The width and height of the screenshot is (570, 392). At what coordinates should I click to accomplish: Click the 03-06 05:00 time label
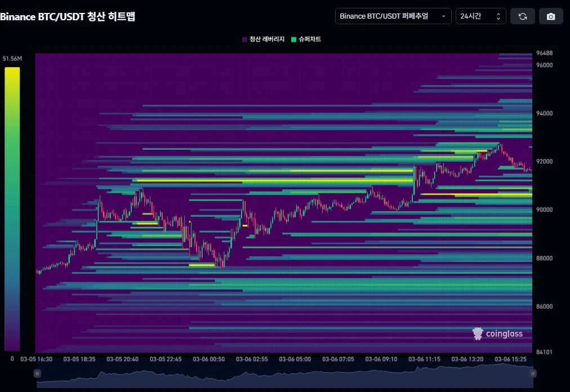(x=295, y=359)
